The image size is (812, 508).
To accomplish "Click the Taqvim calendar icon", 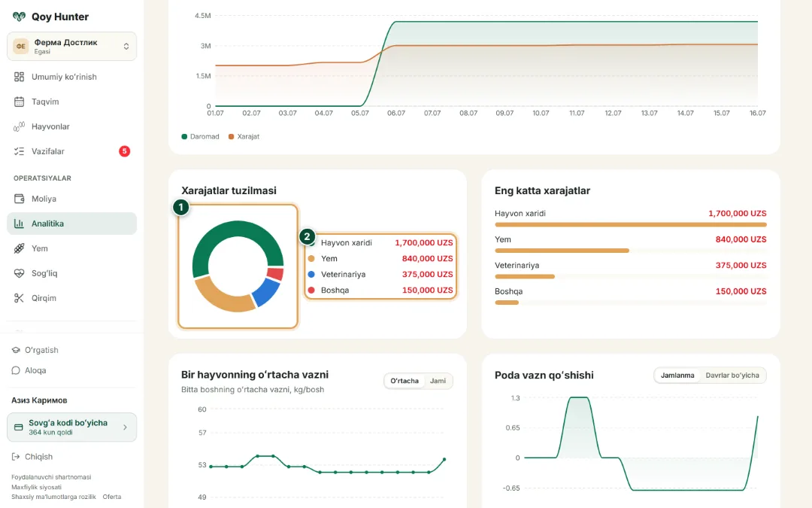I will [x=19, y=102].
